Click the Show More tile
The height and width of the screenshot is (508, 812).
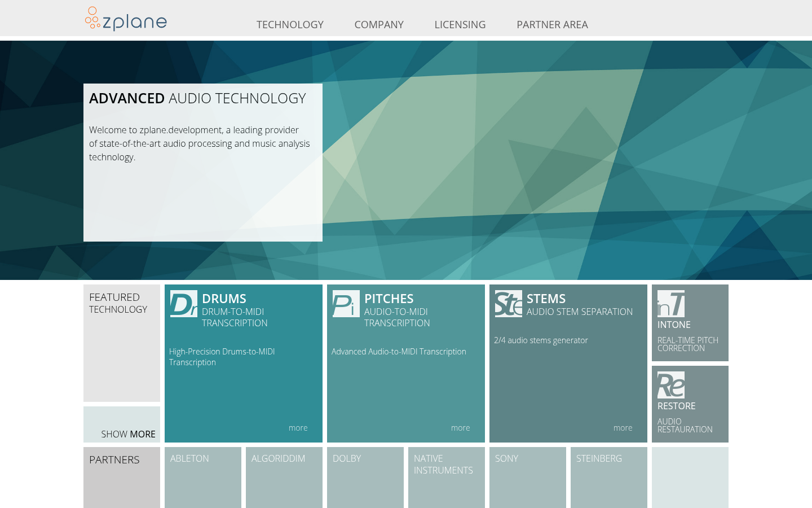[x=122, y=424]
